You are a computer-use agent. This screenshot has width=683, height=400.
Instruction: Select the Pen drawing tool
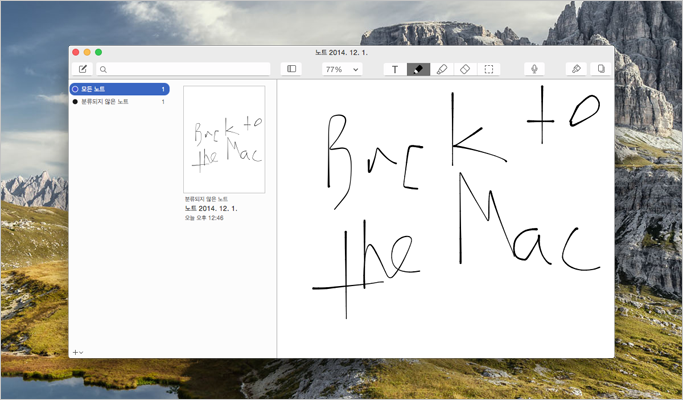click(x=418, y=69)
